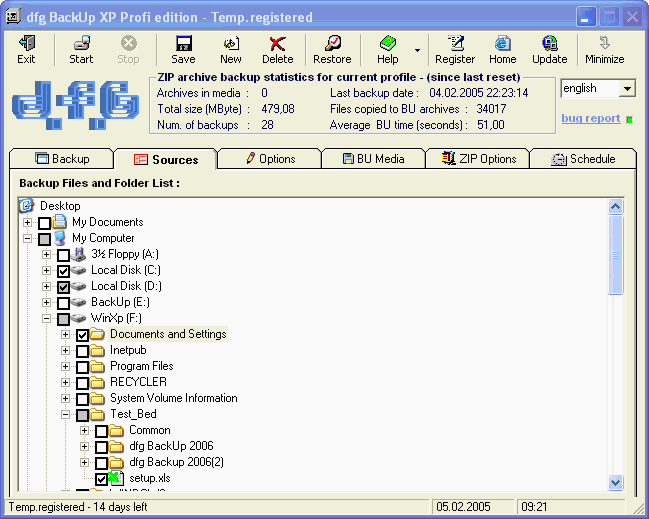Click the Last backup date value
The image size is (649, 519).
[x=478, y=93]
